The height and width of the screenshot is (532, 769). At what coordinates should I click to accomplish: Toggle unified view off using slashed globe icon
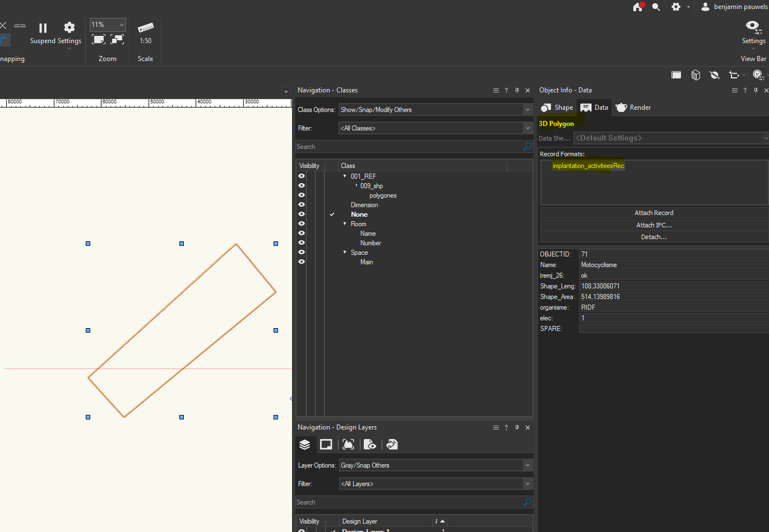coord(714,74)
